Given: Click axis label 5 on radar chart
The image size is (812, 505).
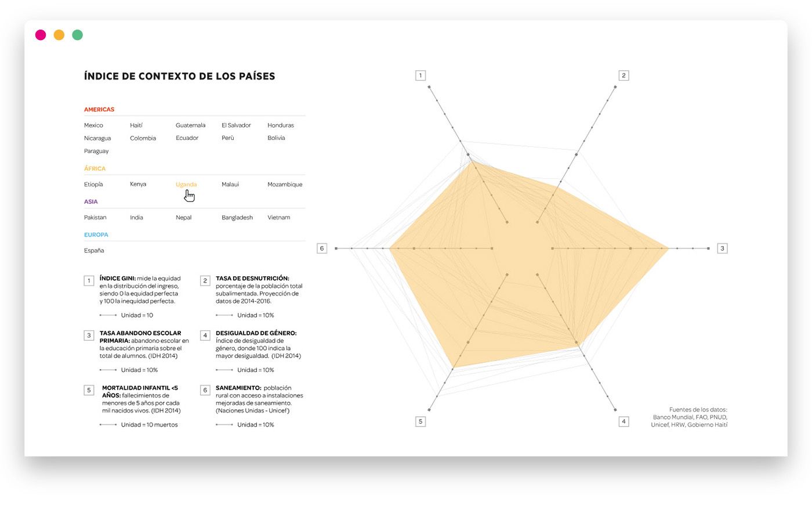Looking at the screenshot, I should pyautogui.click(x=420, y=421).
